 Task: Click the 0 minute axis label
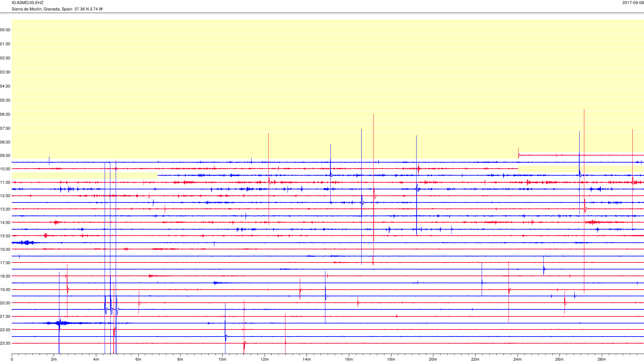(x=12, y=359)
